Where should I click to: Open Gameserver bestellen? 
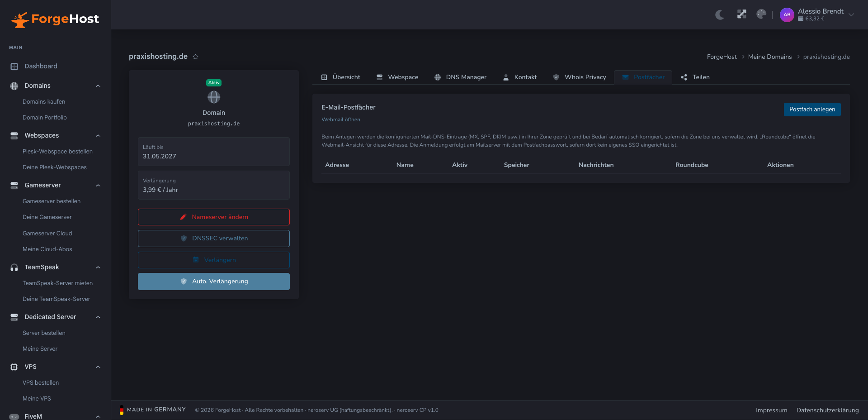(x=52, y=201)
